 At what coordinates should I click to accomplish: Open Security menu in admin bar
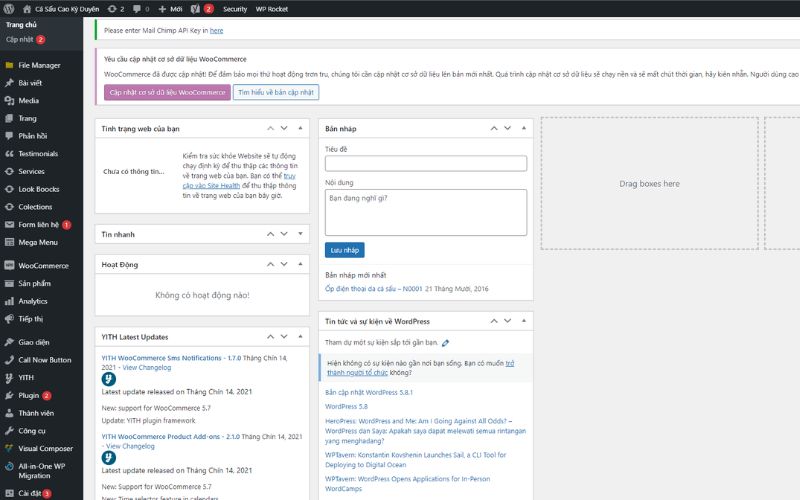[235, 9]
